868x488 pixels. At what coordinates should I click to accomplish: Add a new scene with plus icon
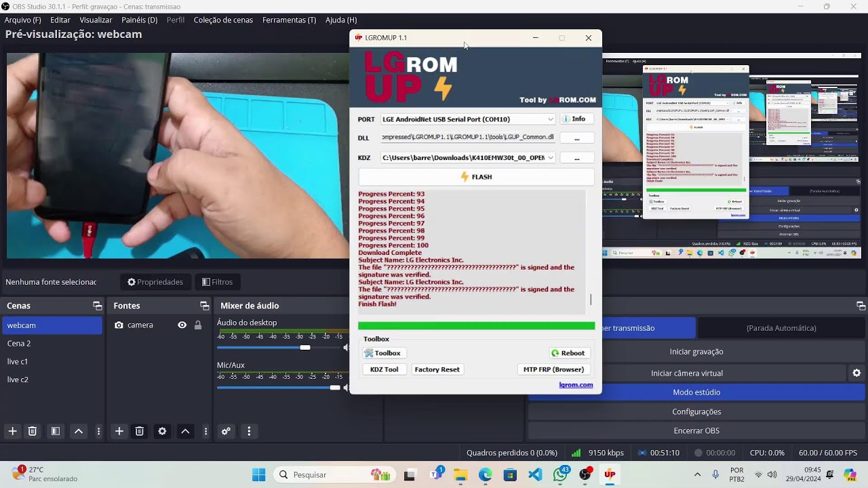click(12, 431)
